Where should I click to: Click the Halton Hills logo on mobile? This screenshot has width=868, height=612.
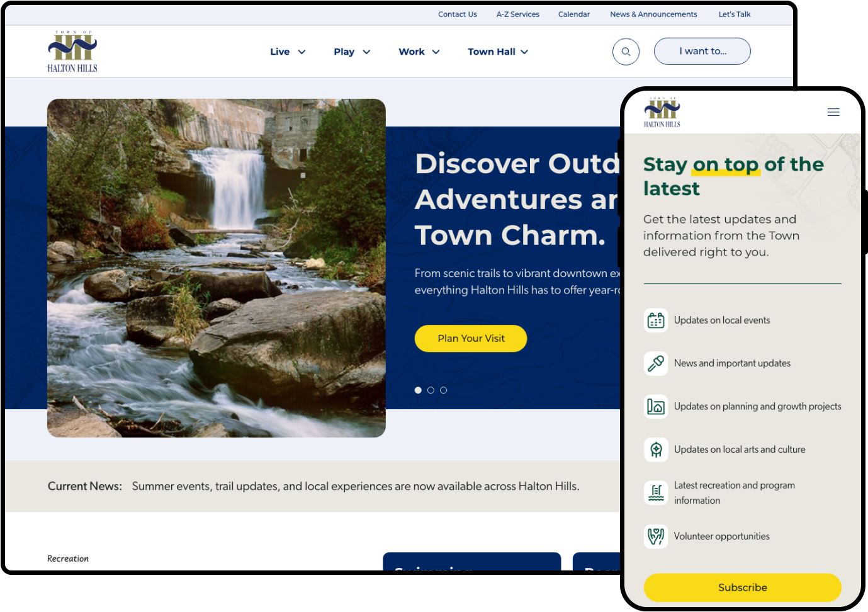click(662, 113)
